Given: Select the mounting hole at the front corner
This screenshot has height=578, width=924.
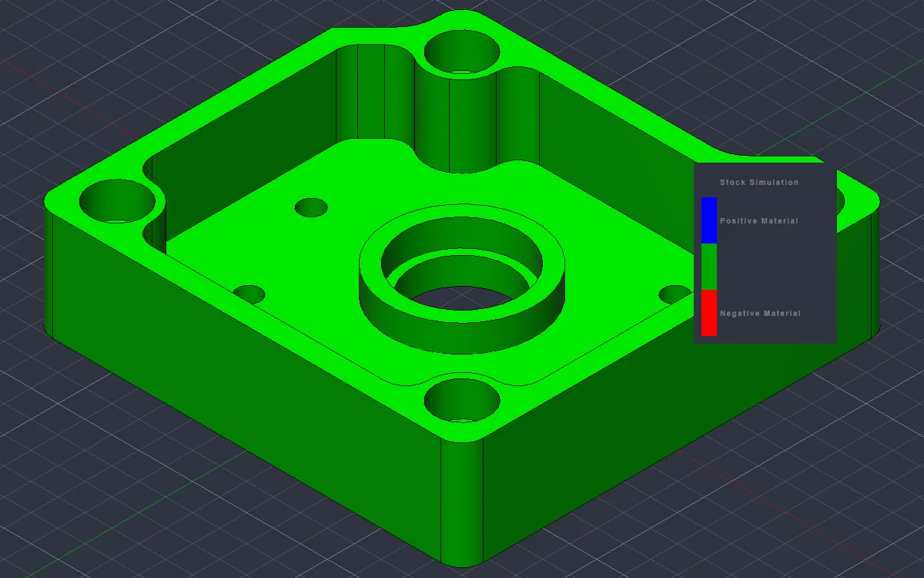Looking at the screenshot, I should point(462,398).
